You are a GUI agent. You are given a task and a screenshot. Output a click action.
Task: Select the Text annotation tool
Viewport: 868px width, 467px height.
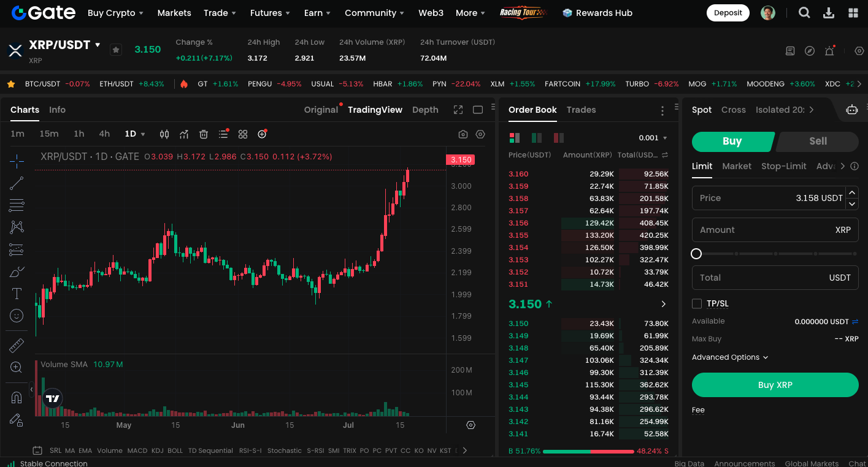(x=17, y=294)
